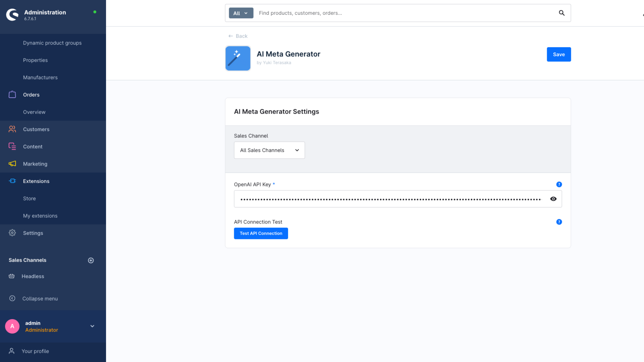
Task: Click Test API Connection button
Action: [x=261, y=233]
